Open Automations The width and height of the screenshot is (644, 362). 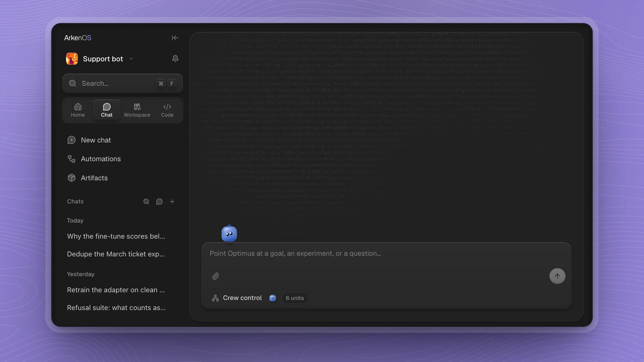[94, 159]
